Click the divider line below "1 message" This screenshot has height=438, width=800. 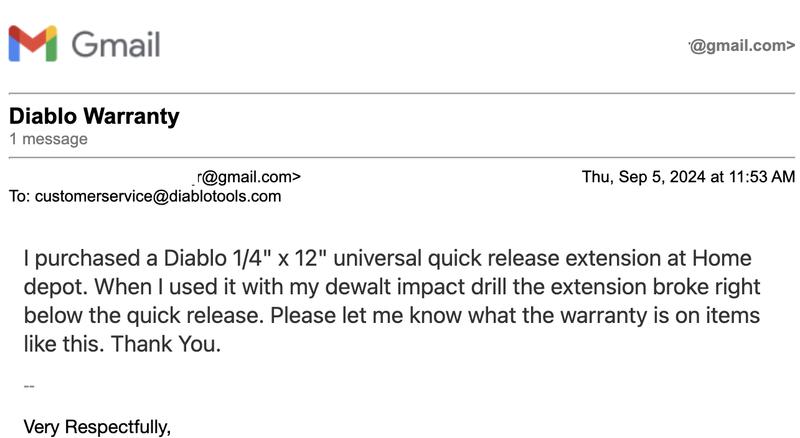(x=402, y=158)
